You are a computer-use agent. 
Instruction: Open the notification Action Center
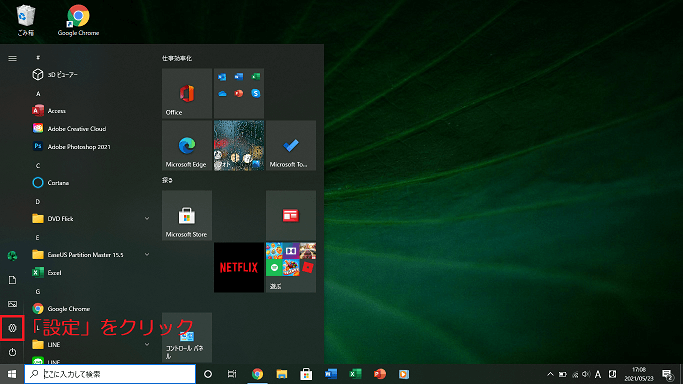668,374
